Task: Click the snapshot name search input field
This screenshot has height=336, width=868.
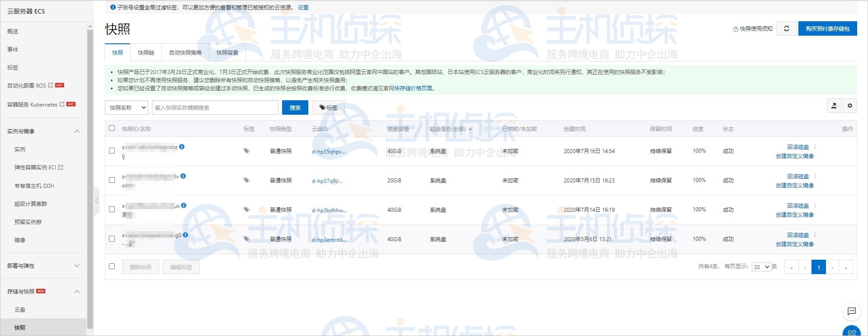Action: coord(215,107)
